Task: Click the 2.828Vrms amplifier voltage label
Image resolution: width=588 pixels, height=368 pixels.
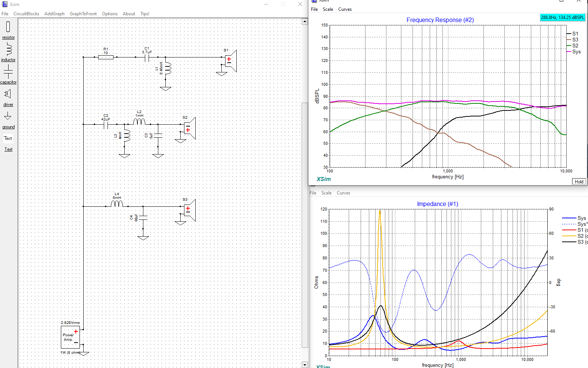Action: coord(70,323)
